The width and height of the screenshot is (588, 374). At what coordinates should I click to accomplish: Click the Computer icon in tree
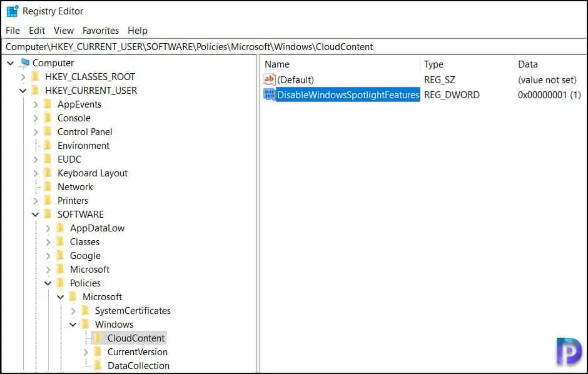pyautogui.click(x=25, y=63)
